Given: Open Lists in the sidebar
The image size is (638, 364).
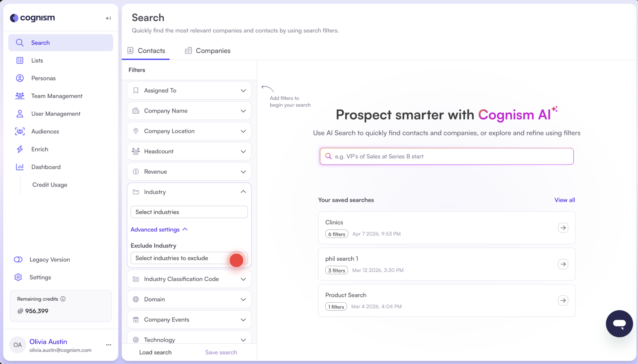Looking at the screenshot, I should (x=37, y=61).
